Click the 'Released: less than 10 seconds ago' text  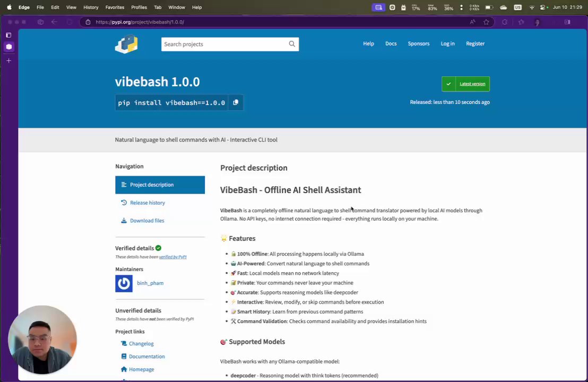click(x=449, y=102)
